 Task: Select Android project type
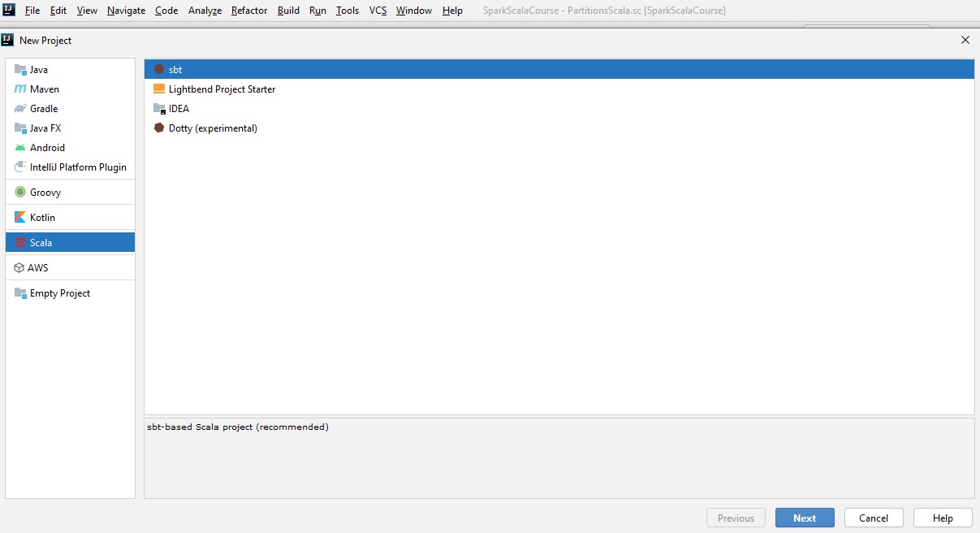coord(70,148)
